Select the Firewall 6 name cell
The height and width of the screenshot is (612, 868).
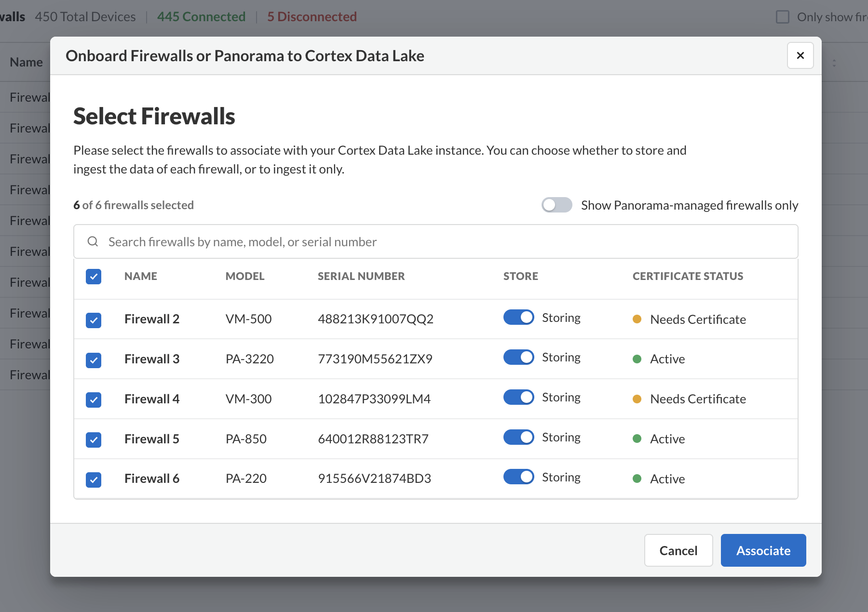pyautogui.click(x=152, y=479)
